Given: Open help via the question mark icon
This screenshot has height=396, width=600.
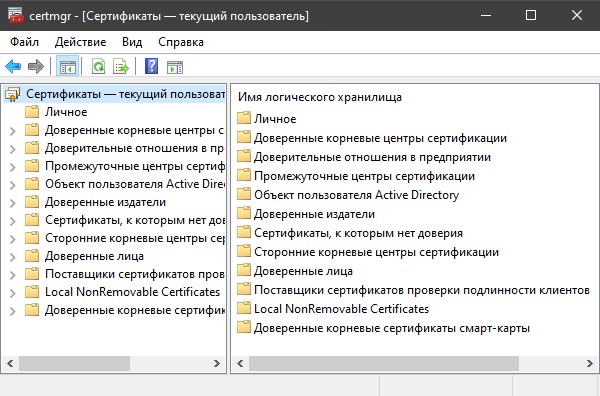Looking at the screenshot, I should [152, 67].
